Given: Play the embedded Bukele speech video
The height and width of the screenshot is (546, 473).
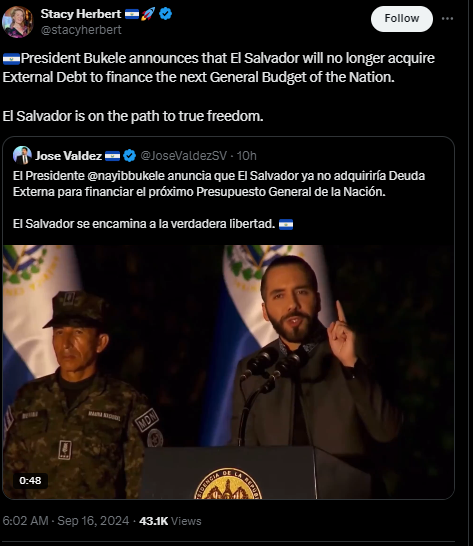Looking at the screenshot, I should pos(228,372).
